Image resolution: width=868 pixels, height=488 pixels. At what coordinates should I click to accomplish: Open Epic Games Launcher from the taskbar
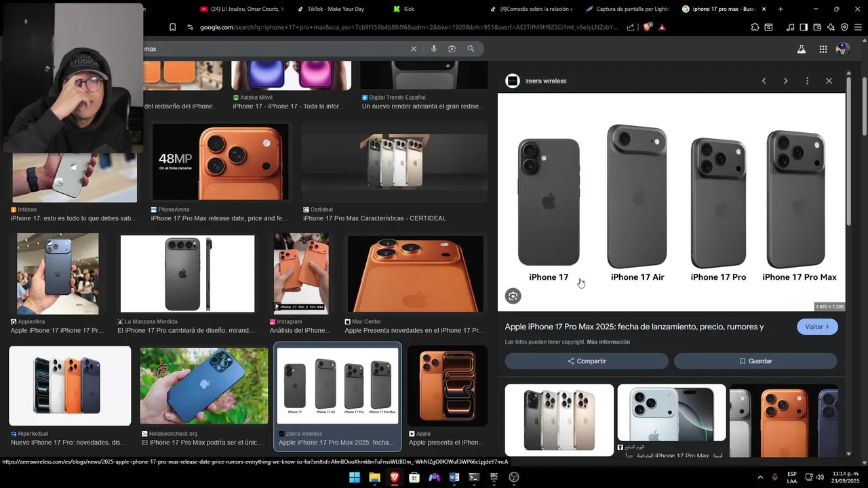coord(494,477)
